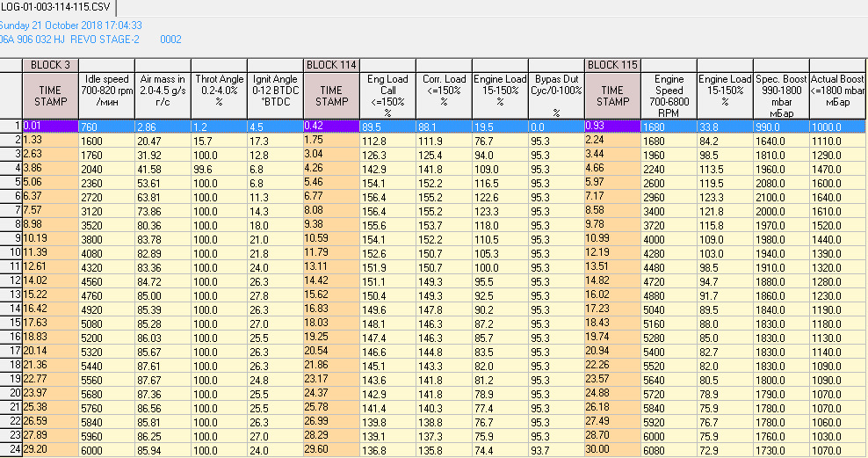Select the Bypas Dut Cyc column header
This screenshot has height=458, width=868.
(556, 95)
